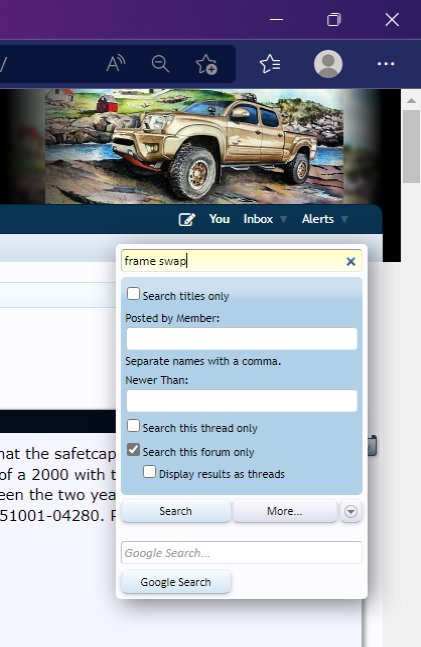This screenshot has width=421, height=647.
Task: Open the Favorites list icon
Action: (x=270, y=64)
